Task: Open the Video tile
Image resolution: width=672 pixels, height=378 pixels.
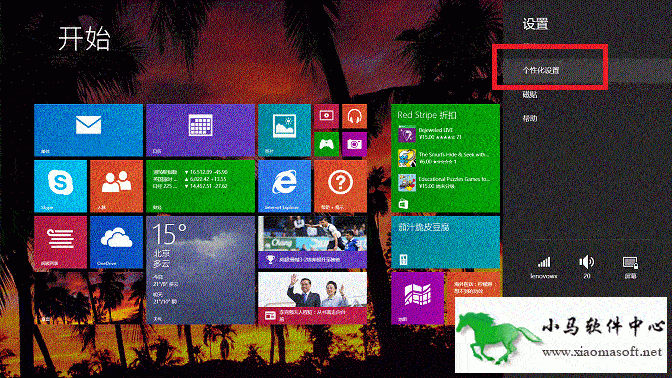Action: point(326,116)
